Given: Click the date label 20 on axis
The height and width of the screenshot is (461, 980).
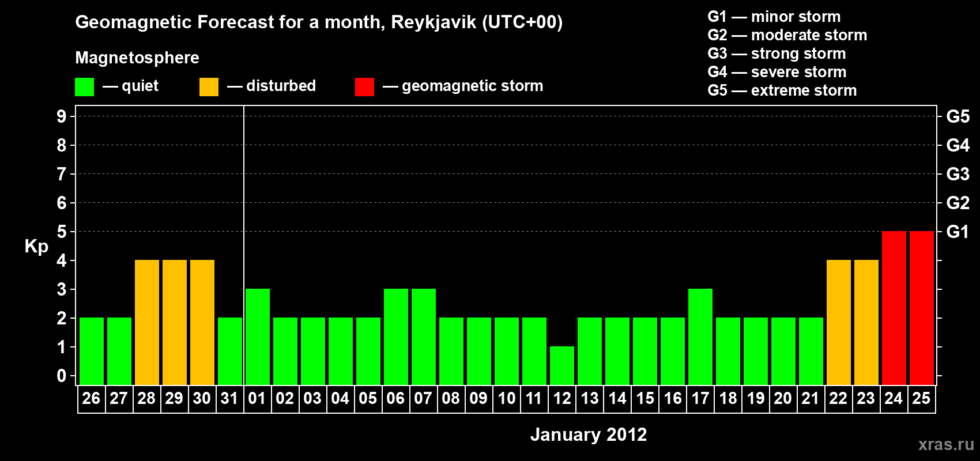Looking at the screenshot, I should [783, 398].
